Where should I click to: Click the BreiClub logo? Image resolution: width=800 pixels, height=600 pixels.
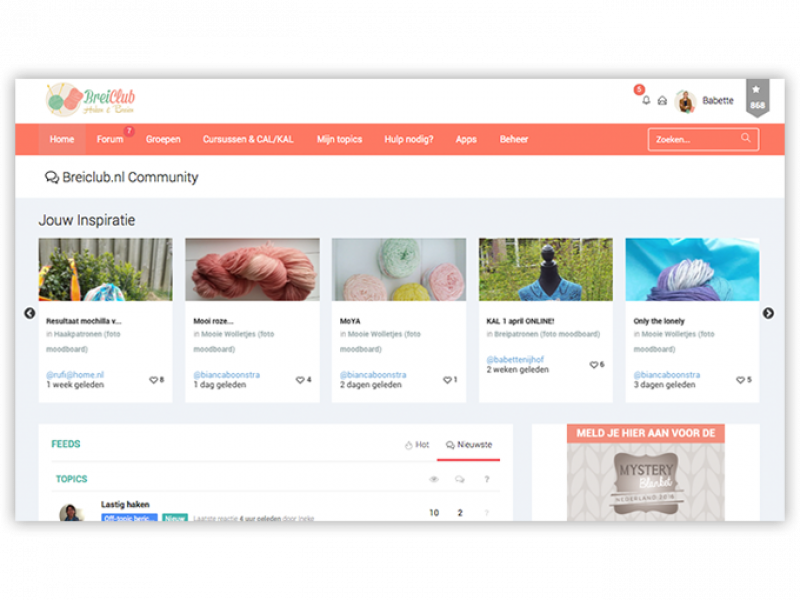90,98
